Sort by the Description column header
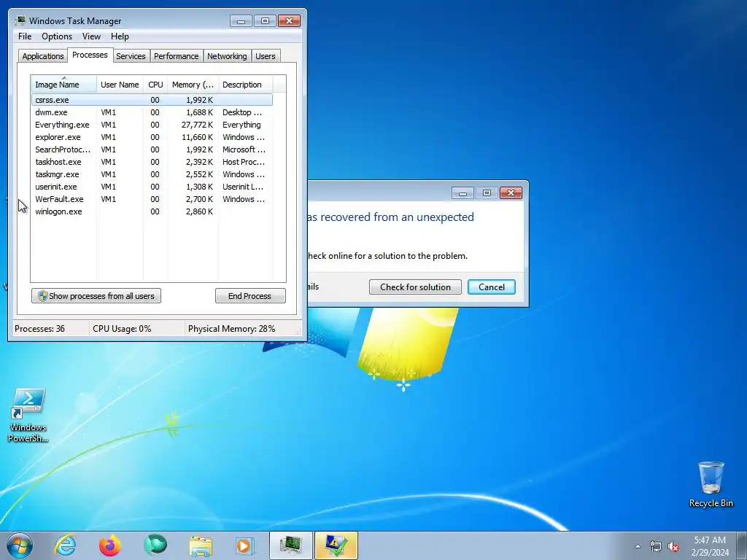 coord(245,85)
